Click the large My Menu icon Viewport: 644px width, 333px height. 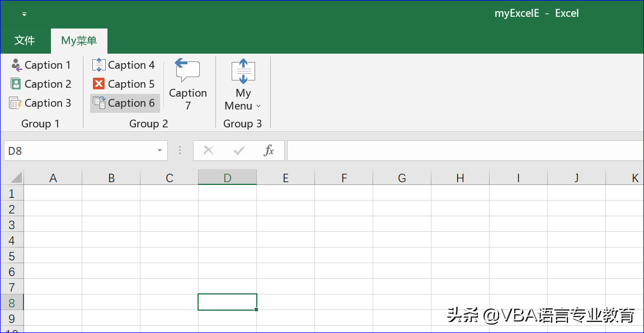point(243,72)
